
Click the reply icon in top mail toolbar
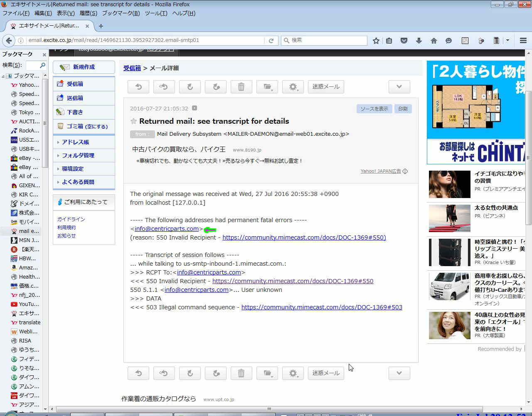(138, 87)
